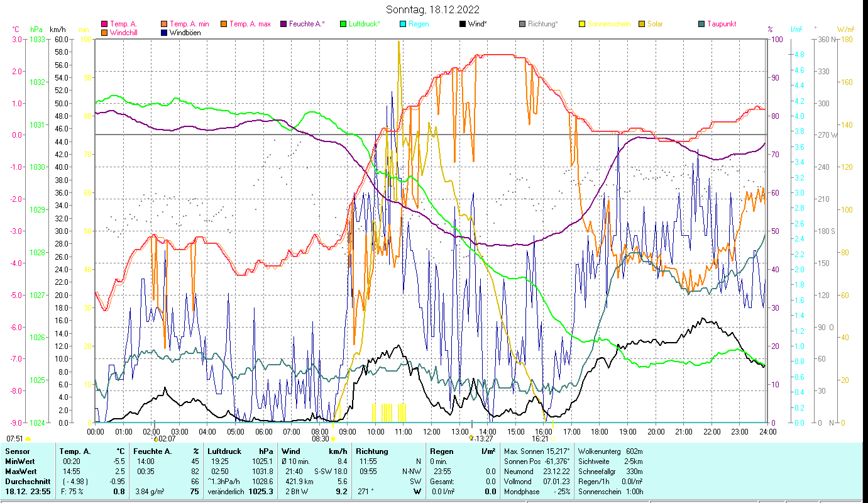Click the 'Luftdruck' column header in table
The image size is (868, 503).
click(x=224, y=451)
